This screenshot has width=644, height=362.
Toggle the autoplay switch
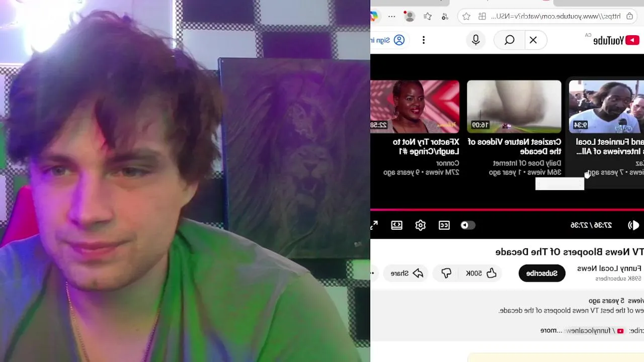coord(467,225)
